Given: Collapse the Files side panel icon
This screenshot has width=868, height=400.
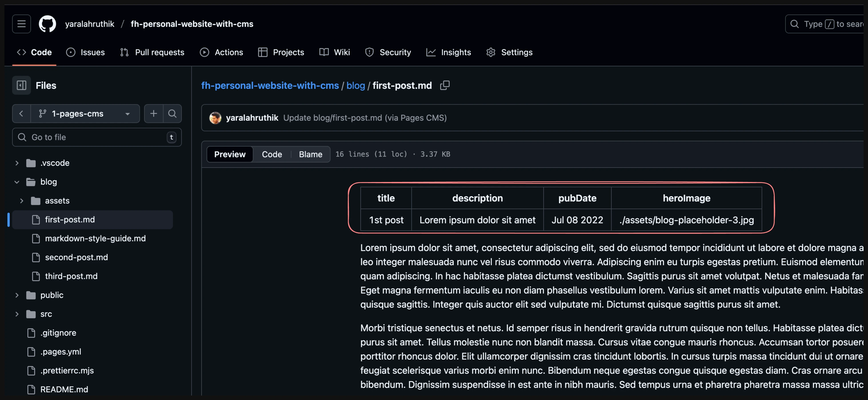Looking at the screenshot, I should [x=22, y=85].
